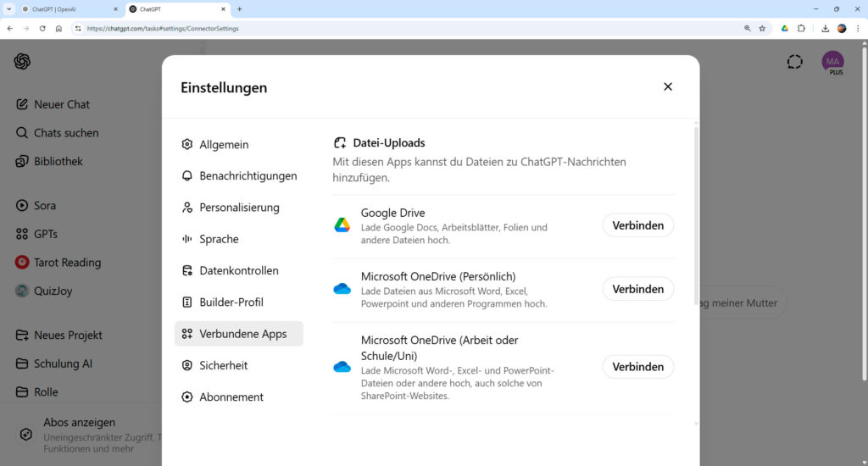Click the Google Drive extension icon
The image size is (868, 466).
[784, 29]
